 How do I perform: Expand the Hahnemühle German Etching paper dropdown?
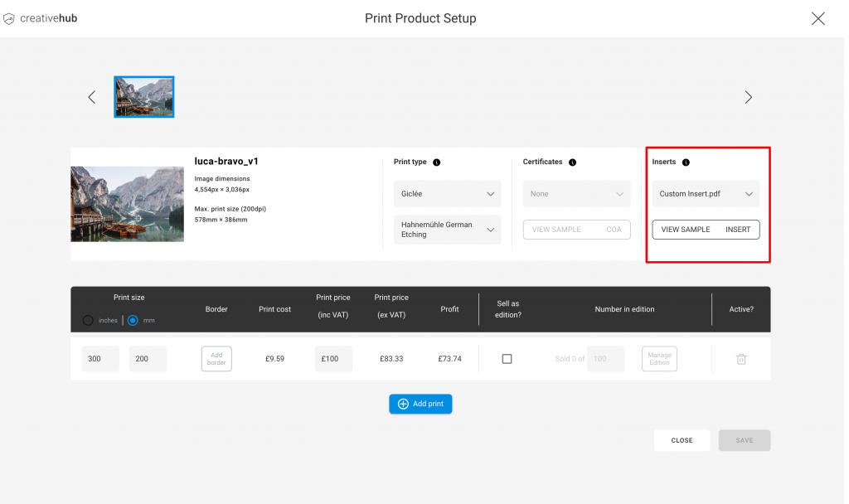(447, 230)
